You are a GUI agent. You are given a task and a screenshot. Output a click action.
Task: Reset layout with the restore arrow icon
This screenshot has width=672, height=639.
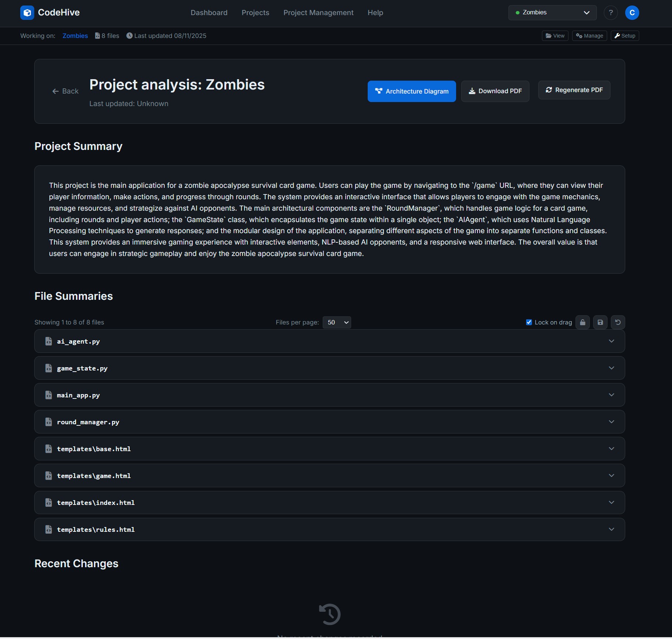(x=618, y=322)
